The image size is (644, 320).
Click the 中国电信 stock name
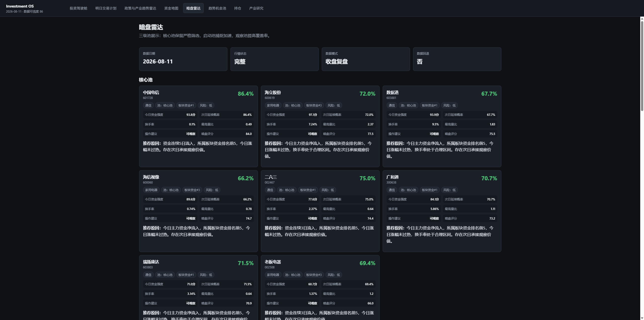click(151, 93)
